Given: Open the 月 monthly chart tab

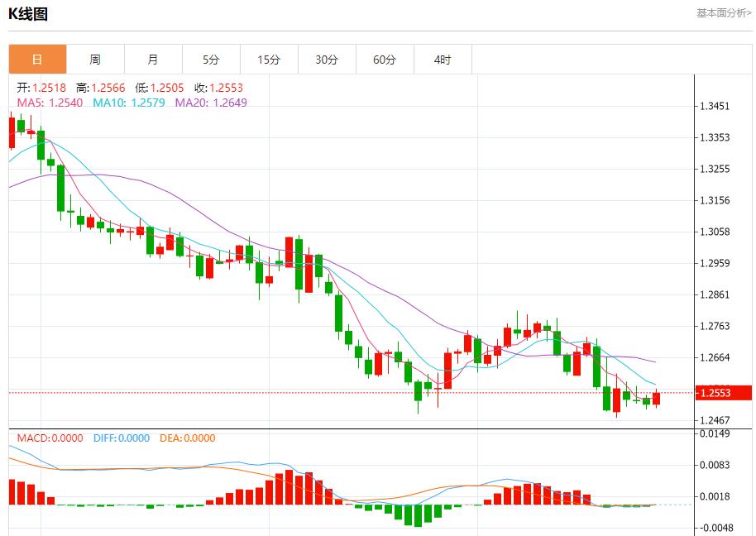Looking at the screenshot, I should pos(153,60).
